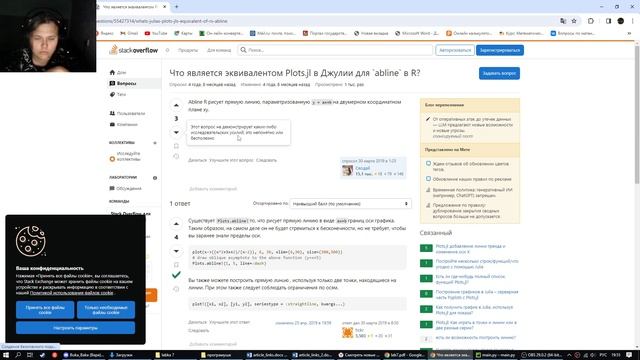Switch to main.py PyCharm window in taskbar
The width and height of the screenshot is (640, 360).
pos(496,355)
